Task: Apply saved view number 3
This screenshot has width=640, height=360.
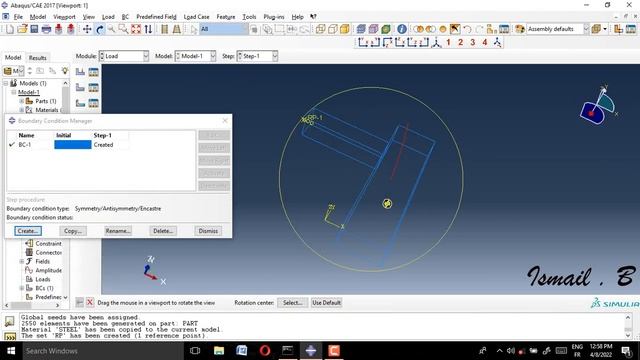Action: tap(473, 42)
